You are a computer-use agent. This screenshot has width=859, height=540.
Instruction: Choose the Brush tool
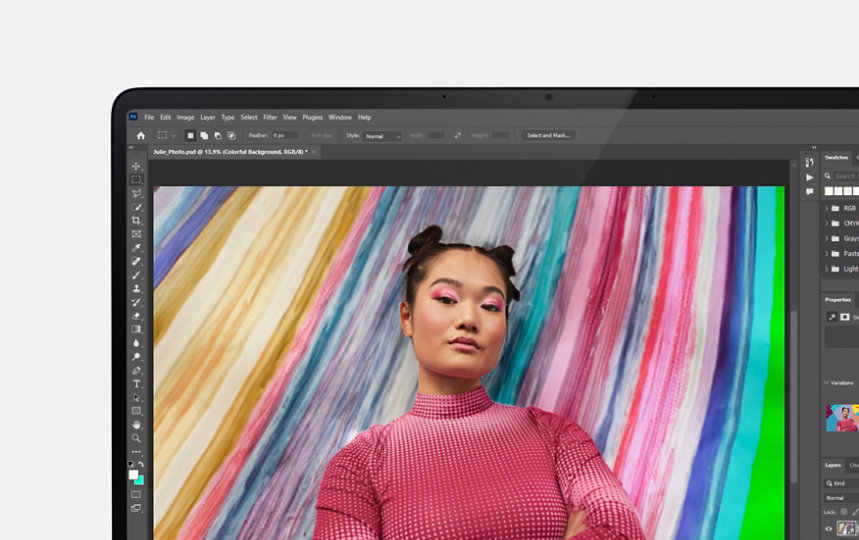click(x=136, y=275)
